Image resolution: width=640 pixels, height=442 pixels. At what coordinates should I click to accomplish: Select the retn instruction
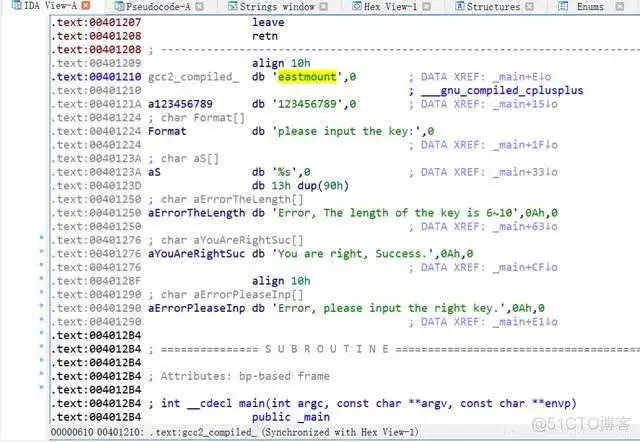[x=264, y=36]
